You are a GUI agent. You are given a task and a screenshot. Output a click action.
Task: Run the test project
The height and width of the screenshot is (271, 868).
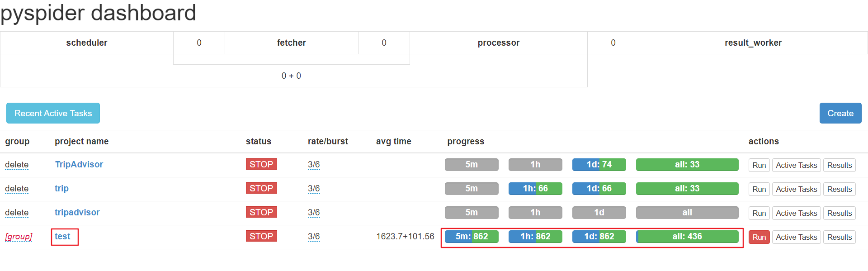point(759,237)
